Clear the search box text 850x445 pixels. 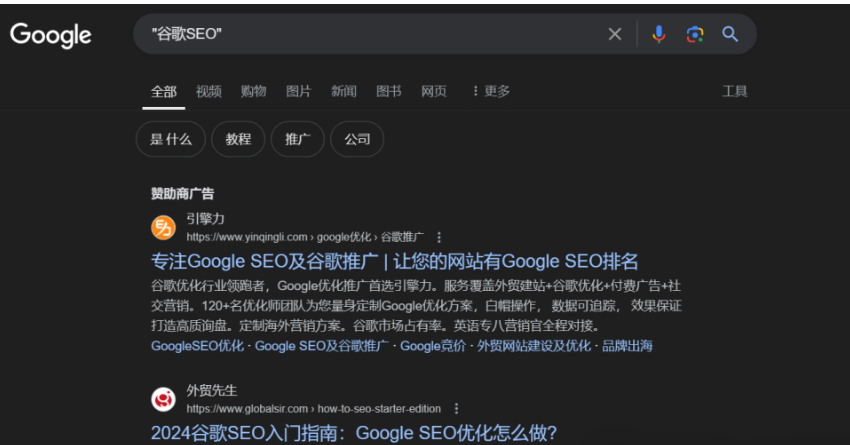click(615, 34)
